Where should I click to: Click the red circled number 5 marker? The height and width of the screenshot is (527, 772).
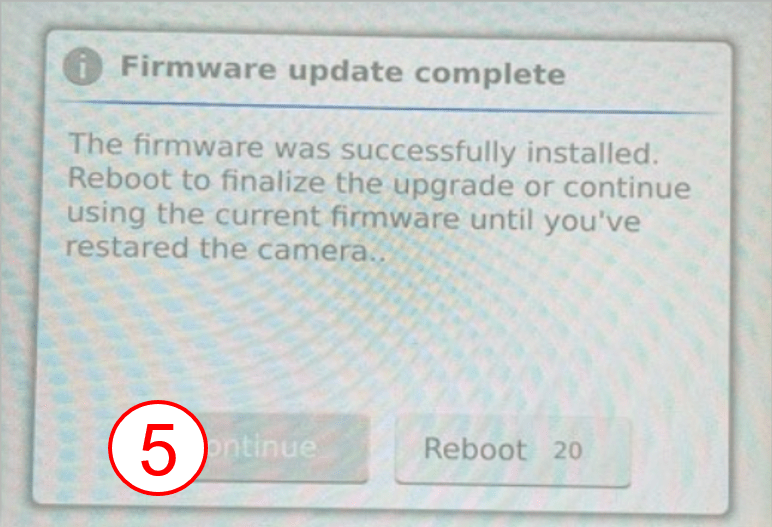(x=158, y=448)
